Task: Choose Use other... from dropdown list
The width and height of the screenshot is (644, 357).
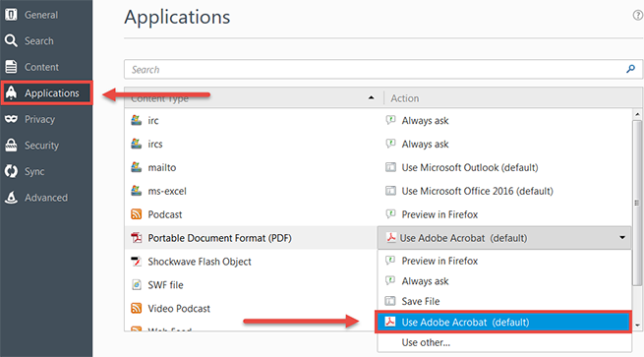Action: [504, 342]
